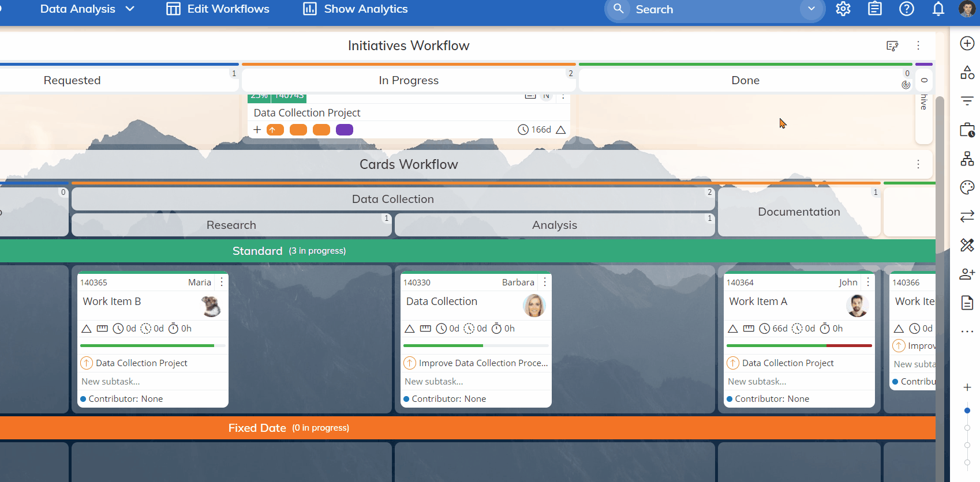This screenshot has height=482, width=980.
Task: Click the Documentation column header
Action: (799, 212)
